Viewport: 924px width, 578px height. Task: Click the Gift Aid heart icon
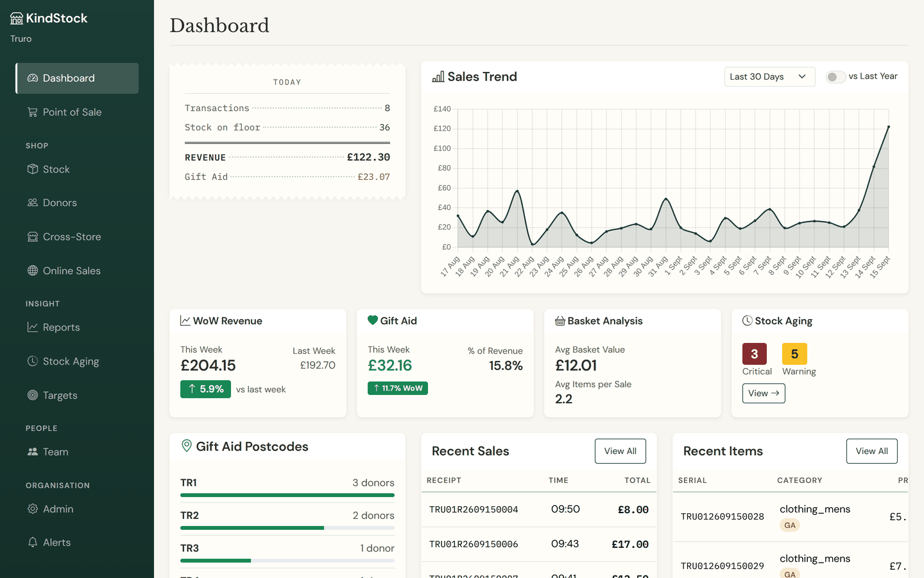click(x=373, y=320)
